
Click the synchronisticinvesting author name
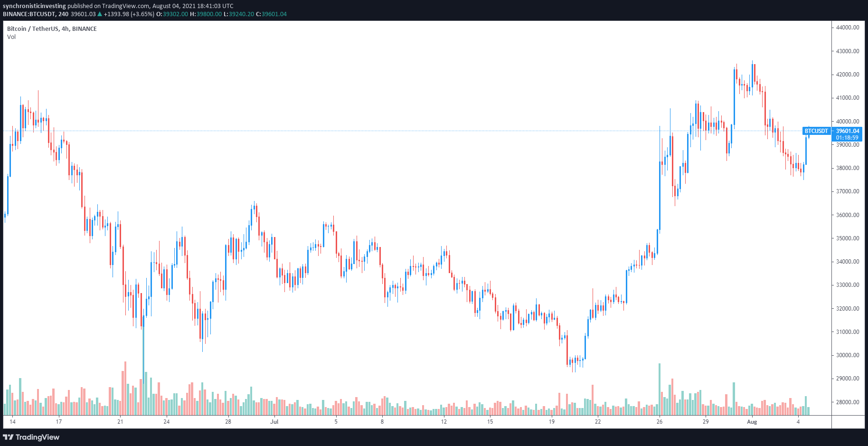point(34,6)
